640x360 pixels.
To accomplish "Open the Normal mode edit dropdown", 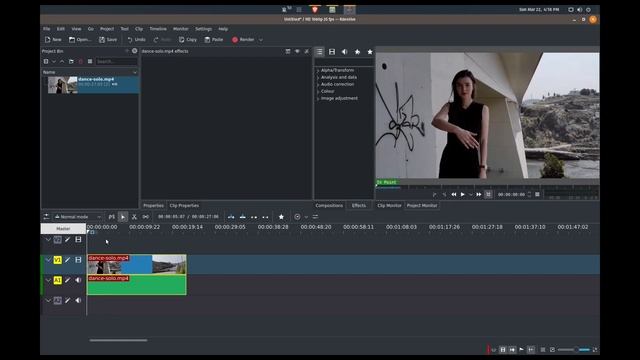I will tap(78, 217).
